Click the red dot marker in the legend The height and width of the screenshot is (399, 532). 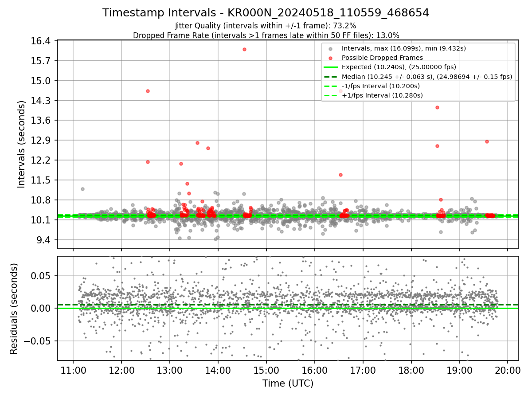[x=331, y=58]
